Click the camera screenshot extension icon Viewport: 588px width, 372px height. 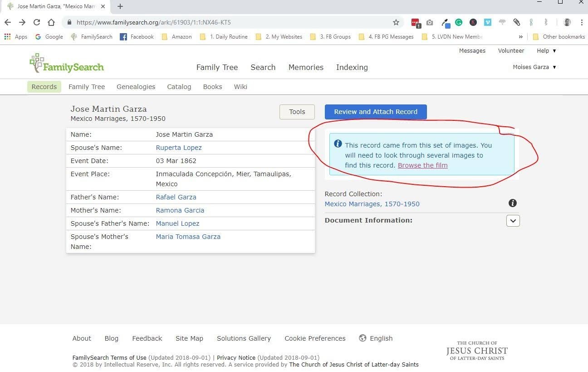coord(430,22)
